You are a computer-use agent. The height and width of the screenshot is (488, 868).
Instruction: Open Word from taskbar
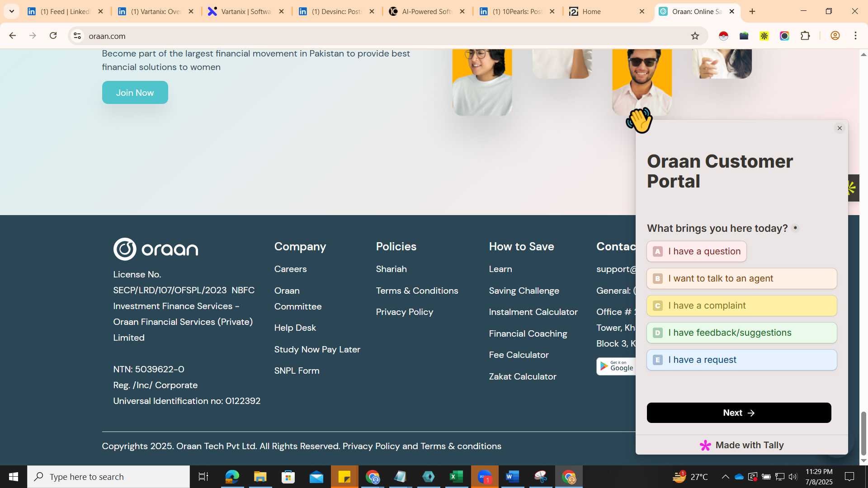tap(512, 477)
